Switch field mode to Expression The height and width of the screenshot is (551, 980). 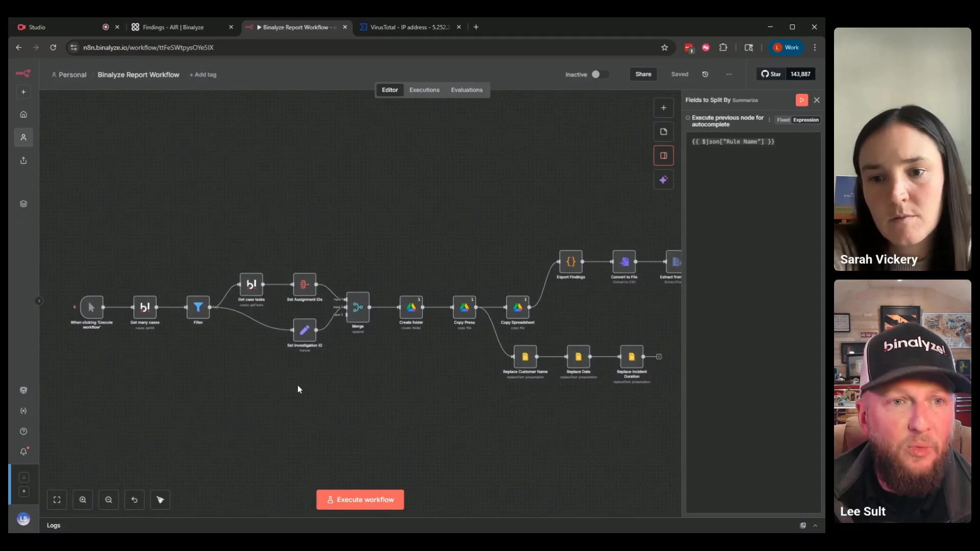click(x=806, y=120)
